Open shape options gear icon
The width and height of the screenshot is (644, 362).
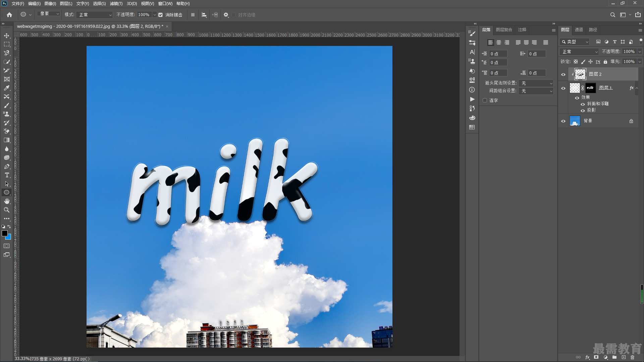[226, 15]
